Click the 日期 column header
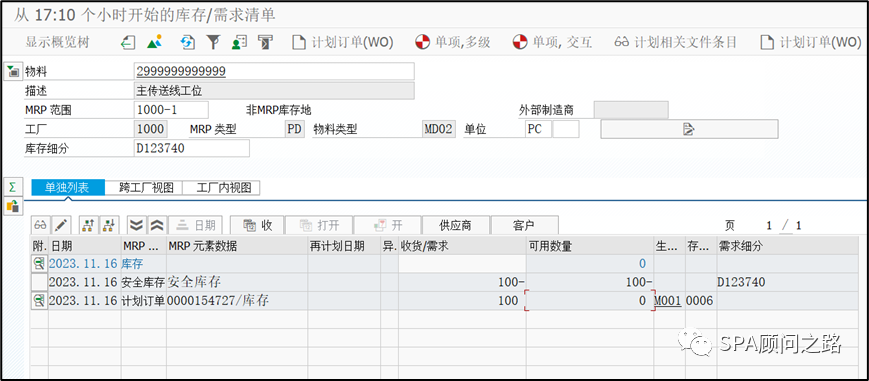This screenshot has height=381, width=869. [x=85, y=246]
